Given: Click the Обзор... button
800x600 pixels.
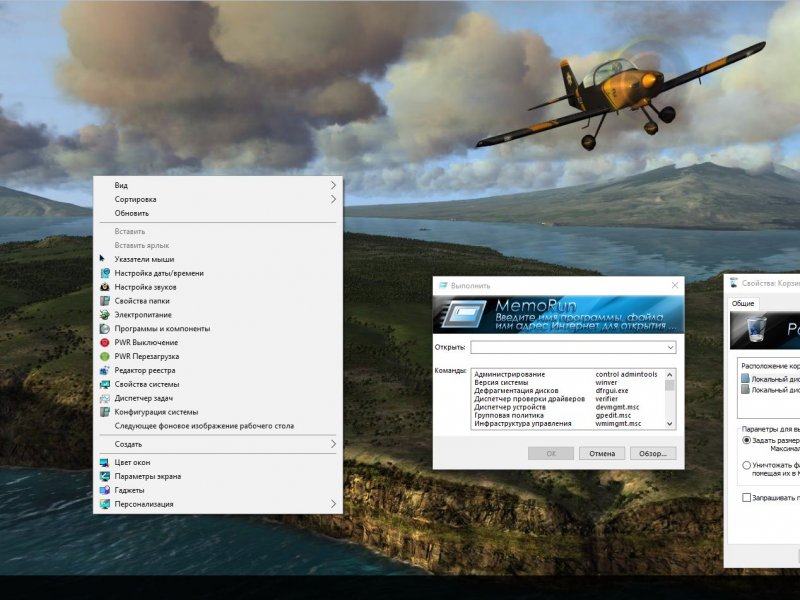Looking at the screenshot, I should (x=653, y=453).
